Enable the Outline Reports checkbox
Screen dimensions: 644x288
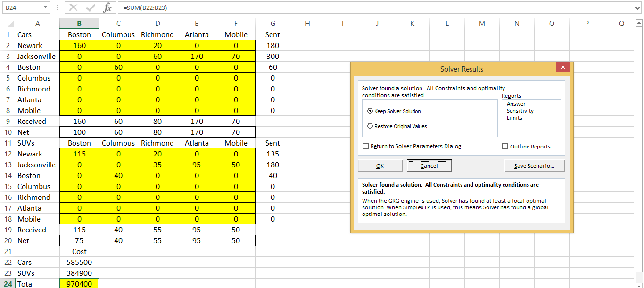(505, 146)
